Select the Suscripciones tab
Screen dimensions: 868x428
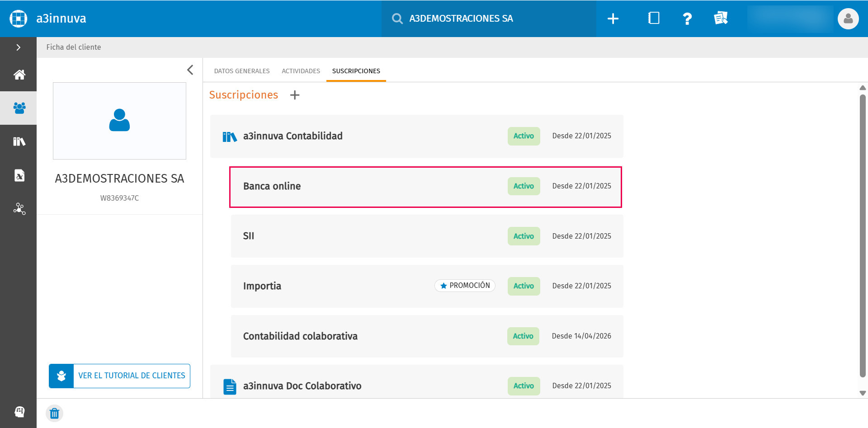[x=356, y=71]
